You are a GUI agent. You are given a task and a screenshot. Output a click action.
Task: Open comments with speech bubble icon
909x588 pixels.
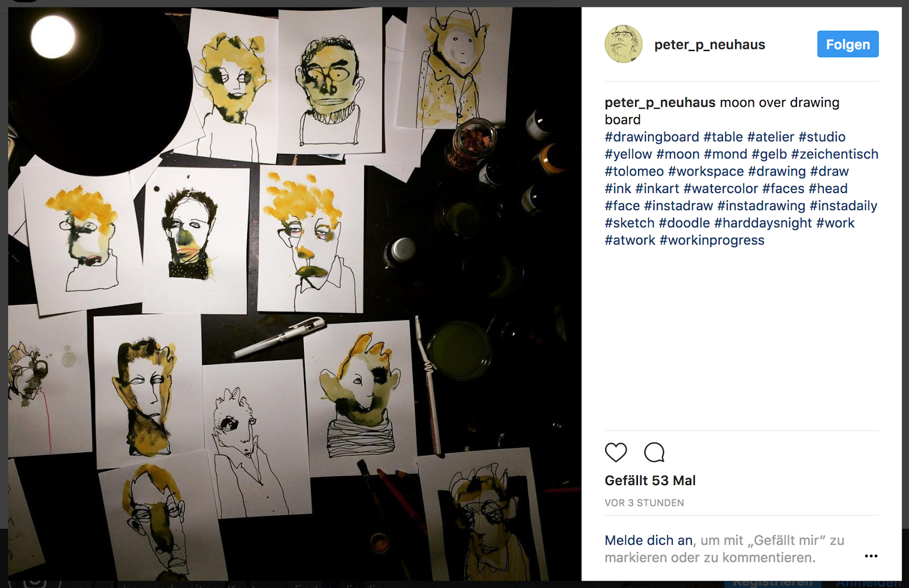click(654, 452)
